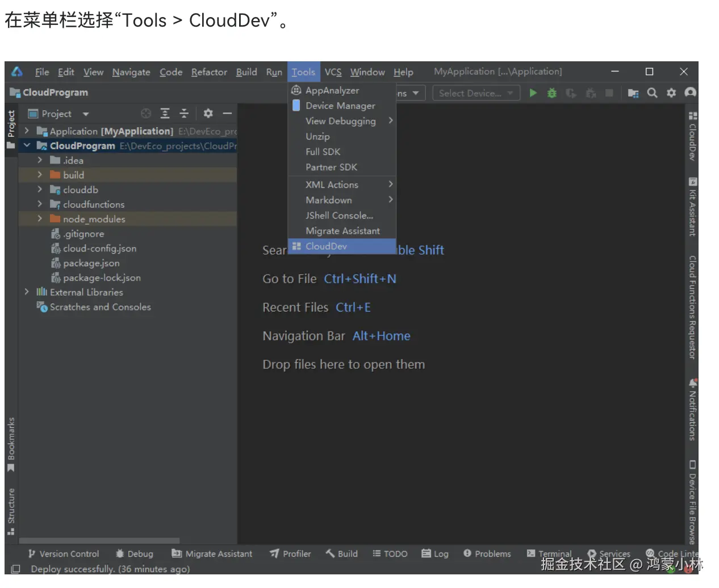The height and width of the screenshot is (588, 719).
Task: Open the Profiler tool window
Action: click(290, 553)
